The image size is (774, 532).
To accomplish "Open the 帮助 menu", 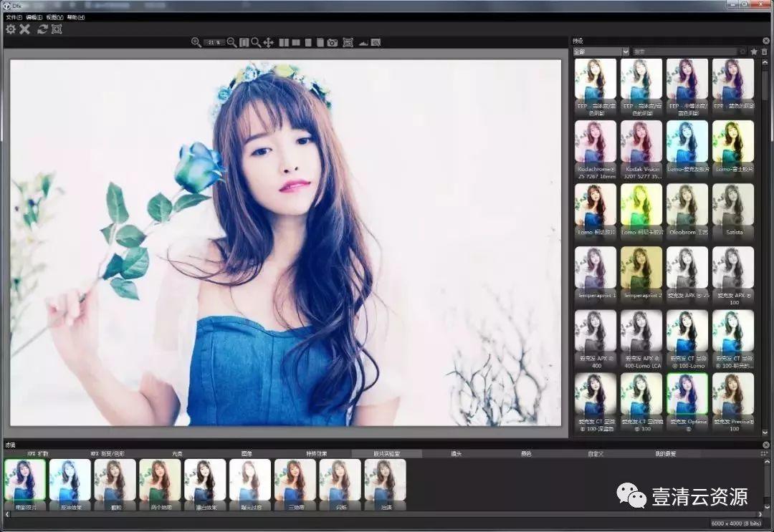I will [x=75, y=17].
